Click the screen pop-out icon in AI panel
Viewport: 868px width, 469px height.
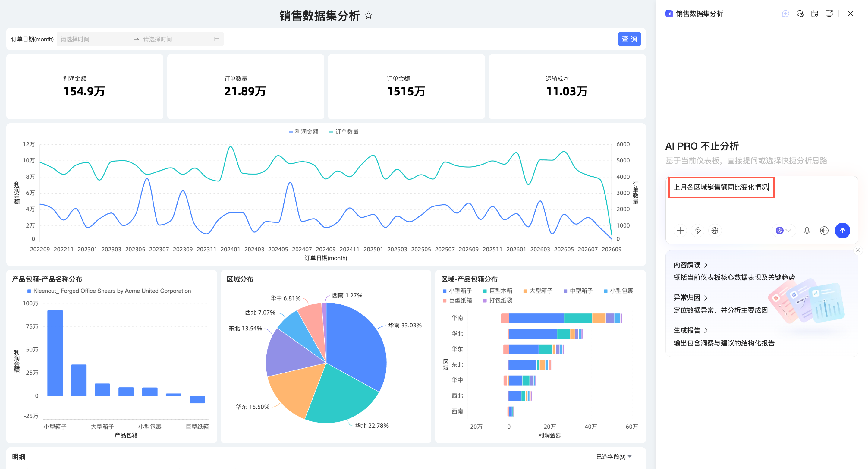829,14
